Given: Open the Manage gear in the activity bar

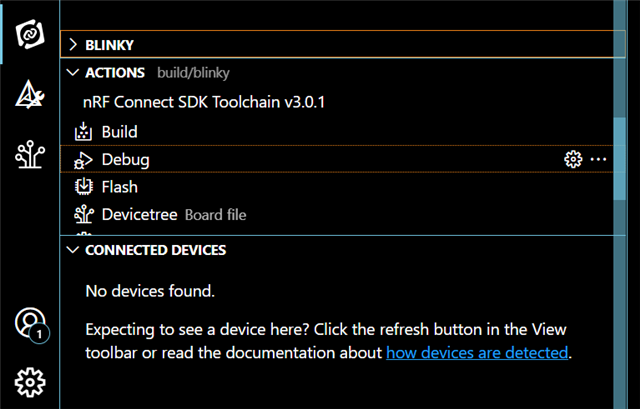Looking at the screenshot, I should (x=30, y=382).
